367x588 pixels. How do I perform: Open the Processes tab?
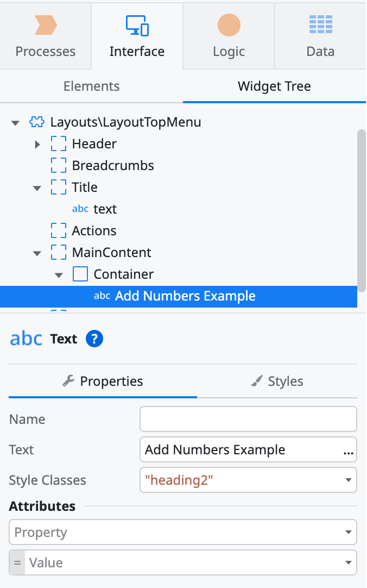(x=45, y=36)
